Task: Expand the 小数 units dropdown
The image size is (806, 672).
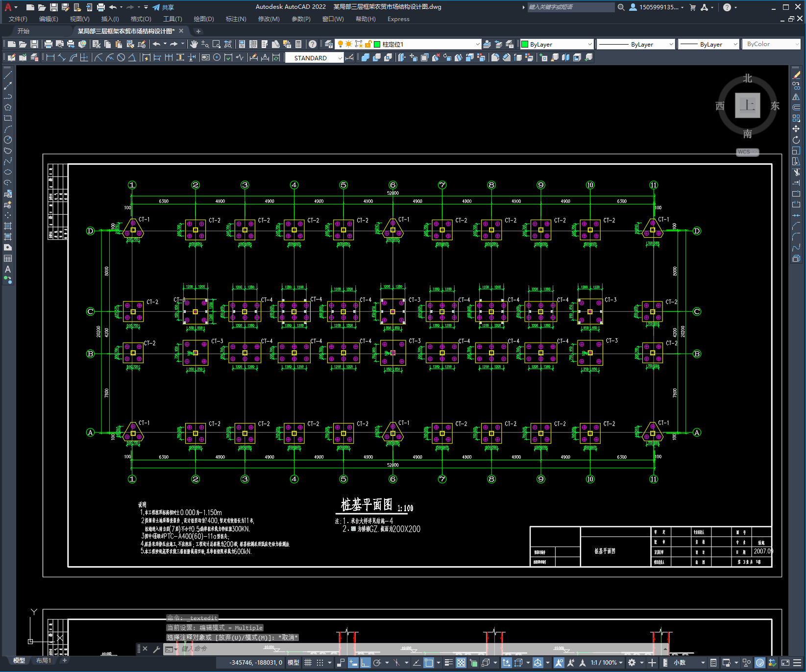Action: [x=689, y=663]
